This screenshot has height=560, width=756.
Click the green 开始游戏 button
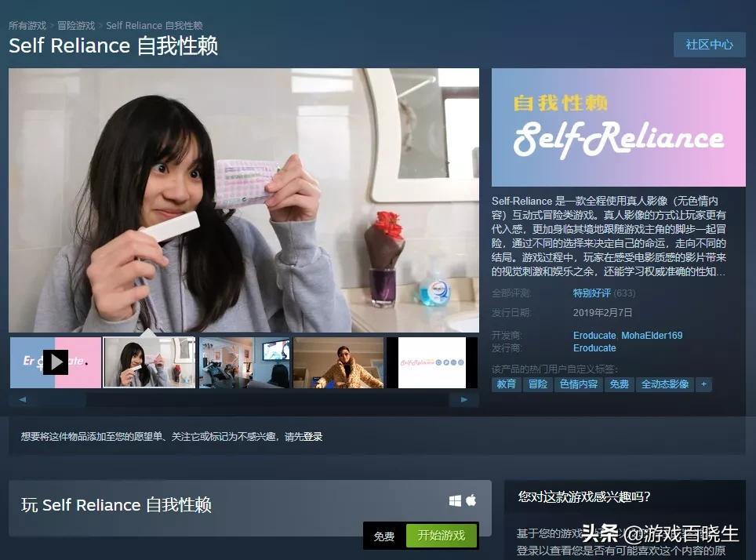click(x=441, y=536)
